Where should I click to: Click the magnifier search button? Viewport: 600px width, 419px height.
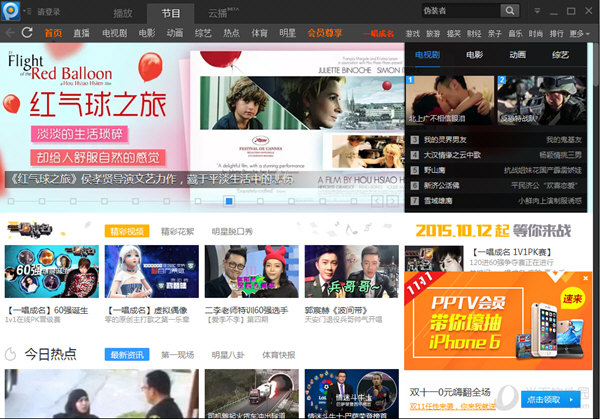coord(510,11)
